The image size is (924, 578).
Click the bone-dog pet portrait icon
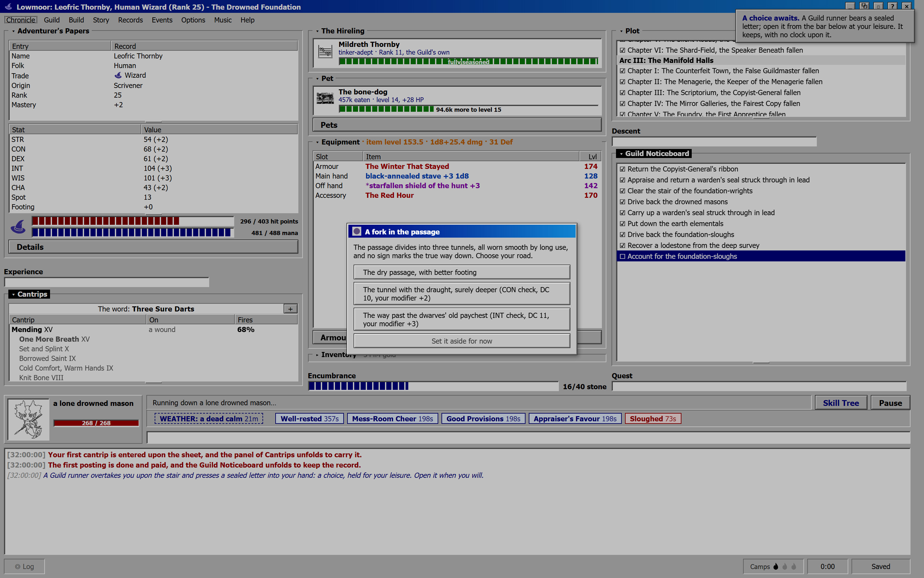[325, 99]
